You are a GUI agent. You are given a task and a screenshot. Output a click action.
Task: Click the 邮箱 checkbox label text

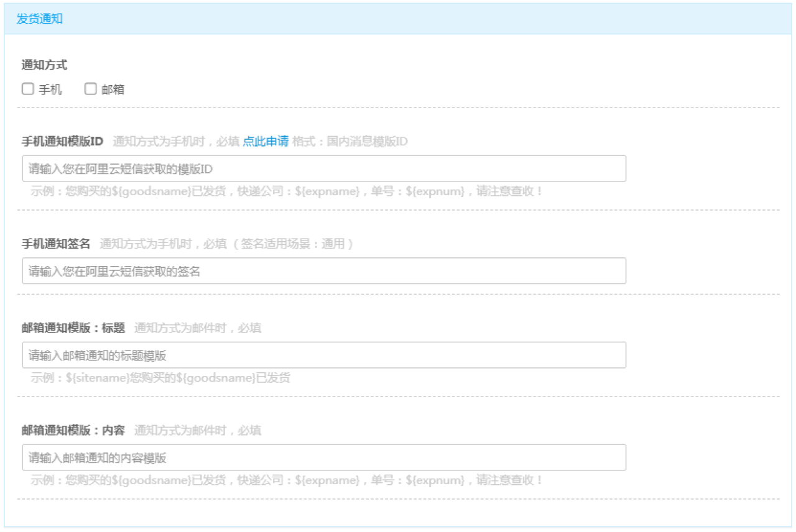113,89
